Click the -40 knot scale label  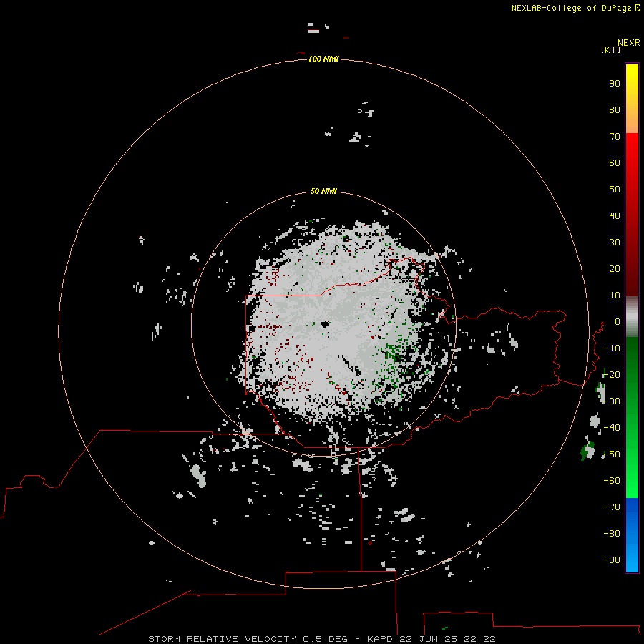pos(612,428)
